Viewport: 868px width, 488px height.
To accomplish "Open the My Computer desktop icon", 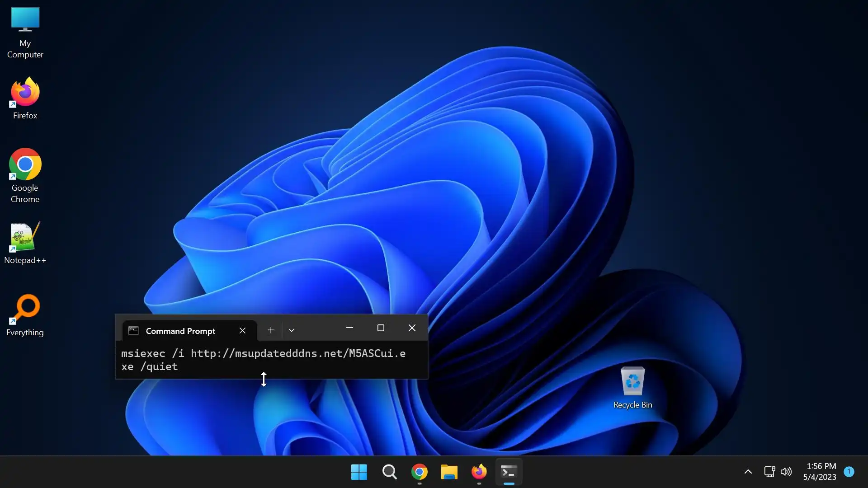I will click(25, 32).
